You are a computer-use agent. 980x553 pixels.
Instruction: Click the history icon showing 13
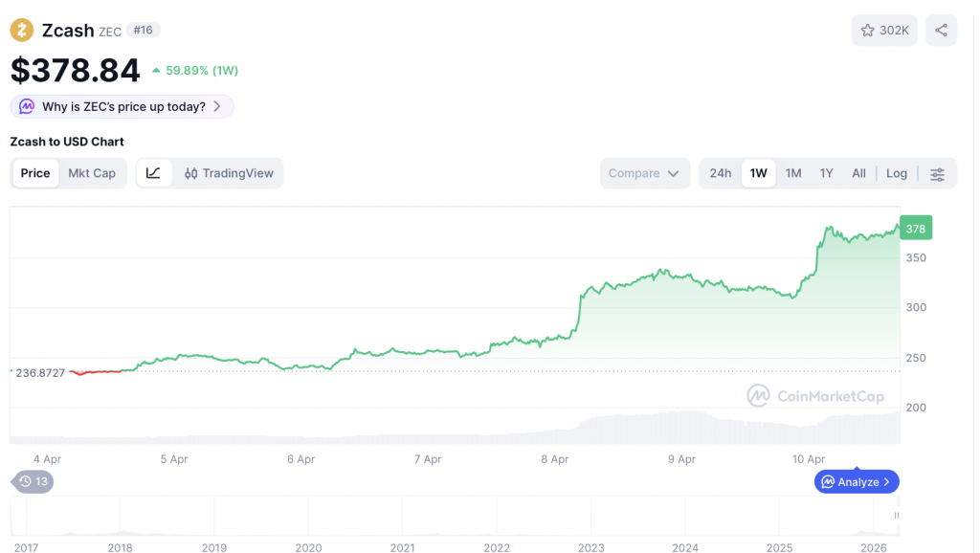pyautogui.click(x=33, y=481)
